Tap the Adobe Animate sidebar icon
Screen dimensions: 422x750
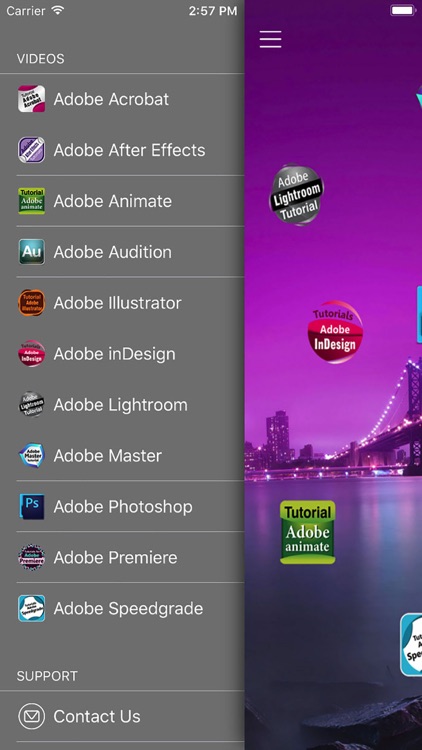point(32,201)
